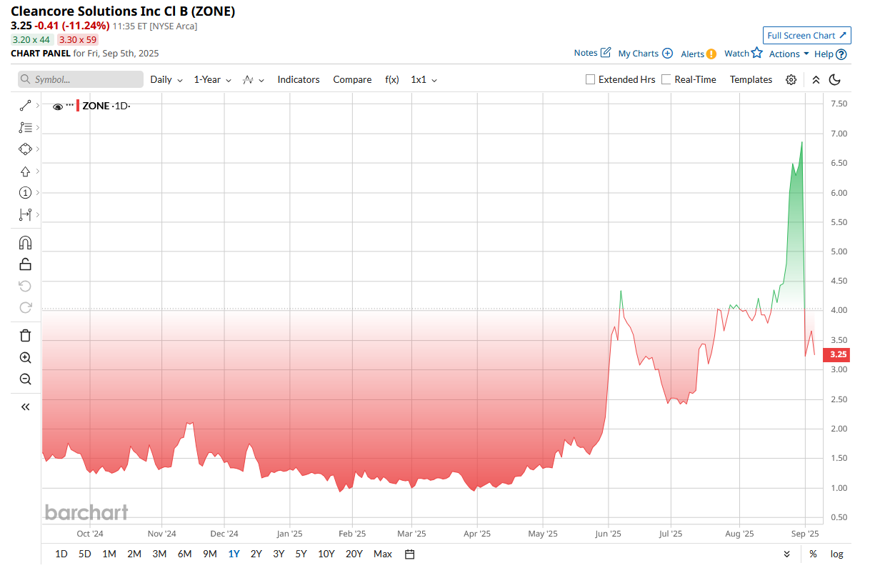Select the 20Y range
The height and width of the screenshot is (588, 870).
tap(354, 554)
